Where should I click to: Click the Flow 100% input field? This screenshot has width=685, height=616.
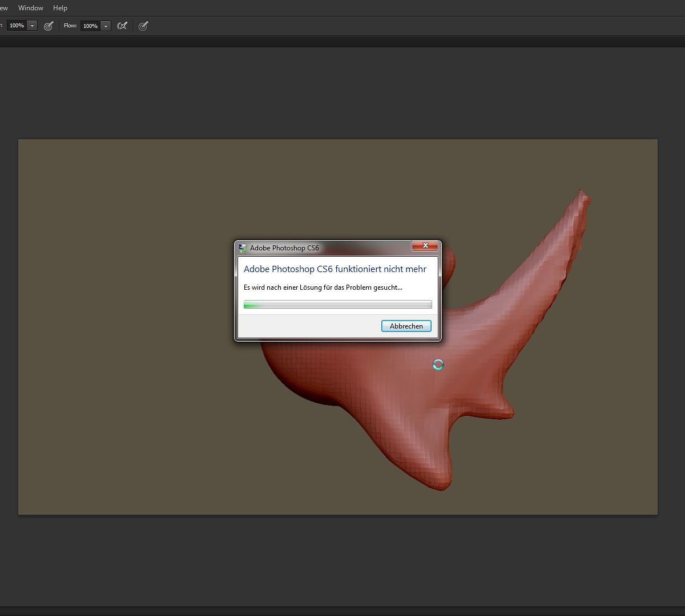click(90, 26)
